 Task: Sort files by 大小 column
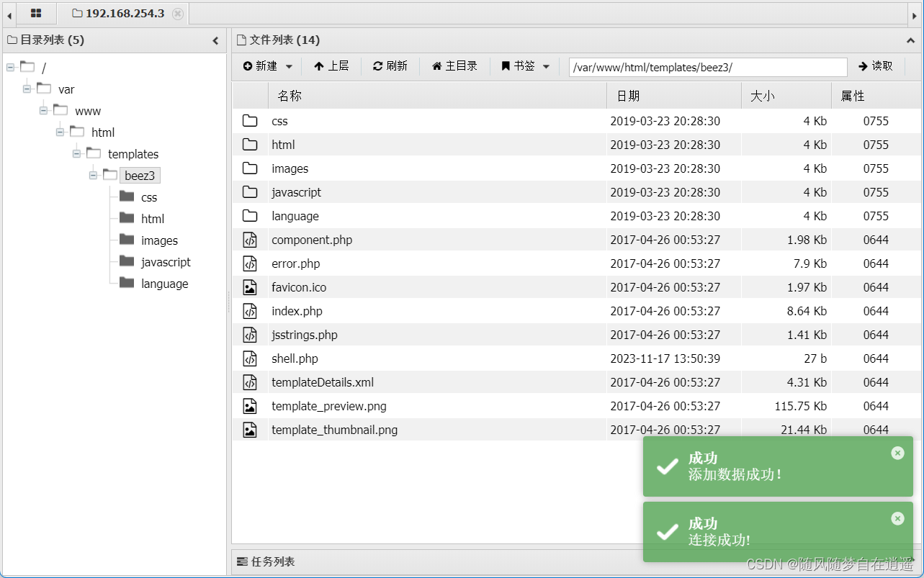[x=786, y=96]
